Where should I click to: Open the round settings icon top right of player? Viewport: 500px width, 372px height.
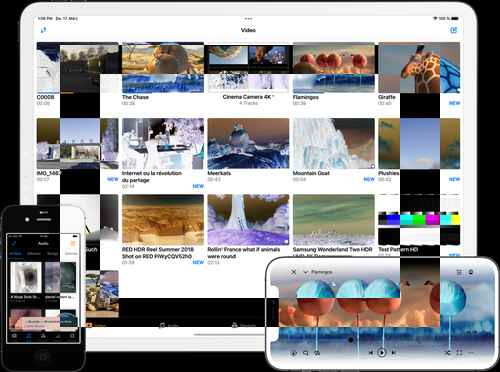click(471, 272)
